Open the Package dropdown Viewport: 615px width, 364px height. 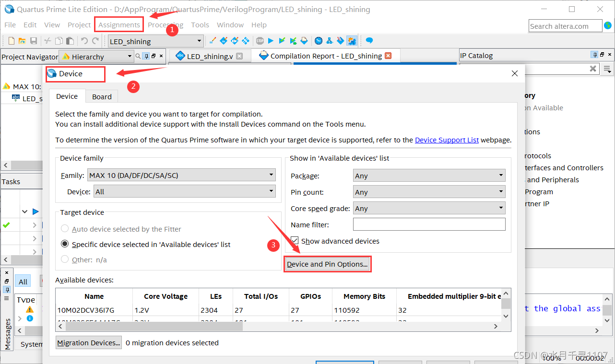click(429, 176)
